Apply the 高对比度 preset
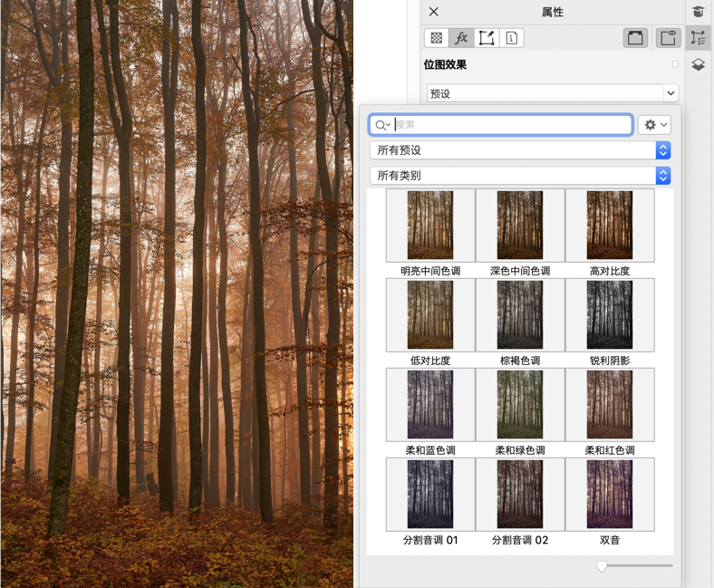Image resolution: width=714 pixels, height=588 pixels. (610, 226)
